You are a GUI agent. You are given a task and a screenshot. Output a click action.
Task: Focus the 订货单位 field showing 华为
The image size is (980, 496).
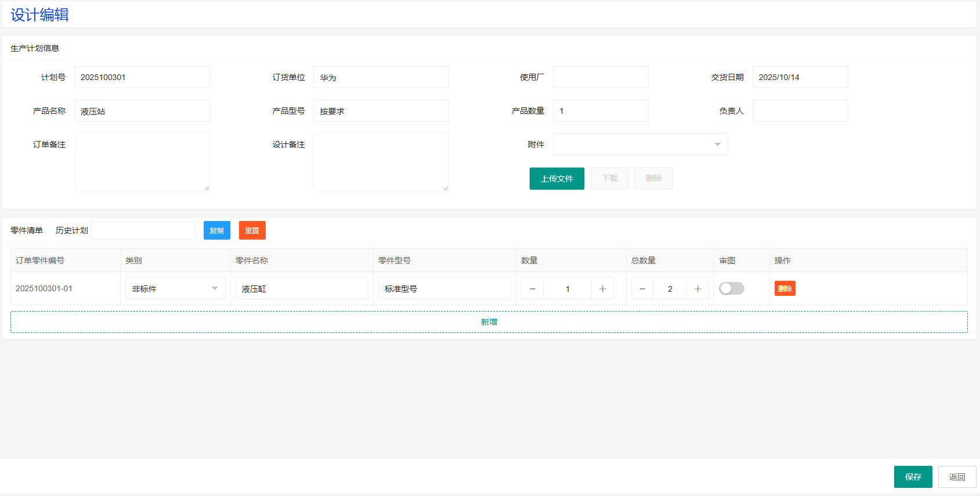[381, 77]
